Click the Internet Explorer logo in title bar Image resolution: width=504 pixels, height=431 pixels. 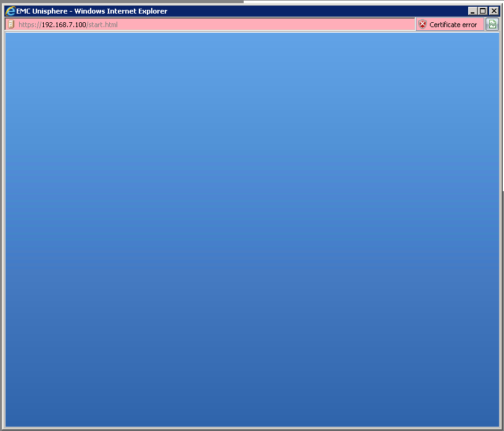click(x=10, y=11)
